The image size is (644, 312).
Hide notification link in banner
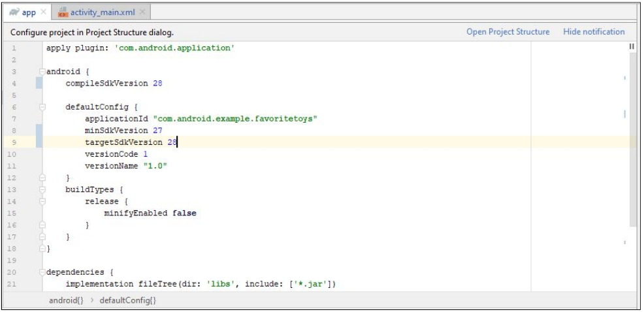point(594,32)
